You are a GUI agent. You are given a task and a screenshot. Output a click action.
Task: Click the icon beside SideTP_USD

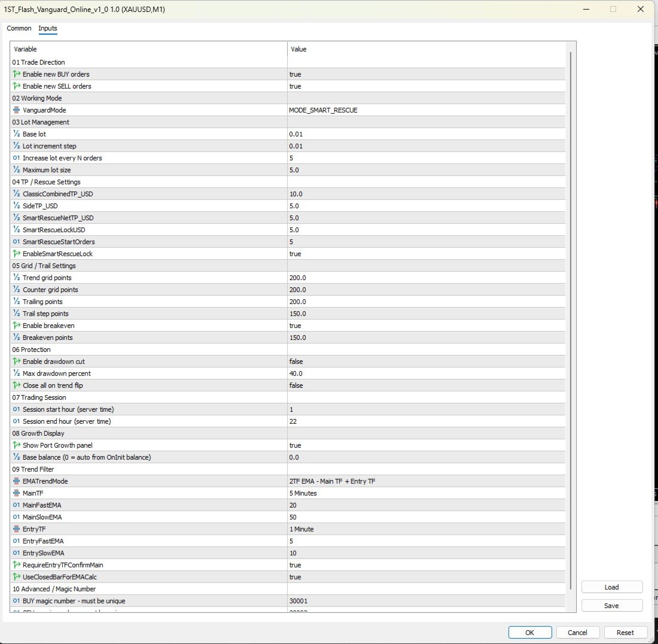[x=16, y=206]
